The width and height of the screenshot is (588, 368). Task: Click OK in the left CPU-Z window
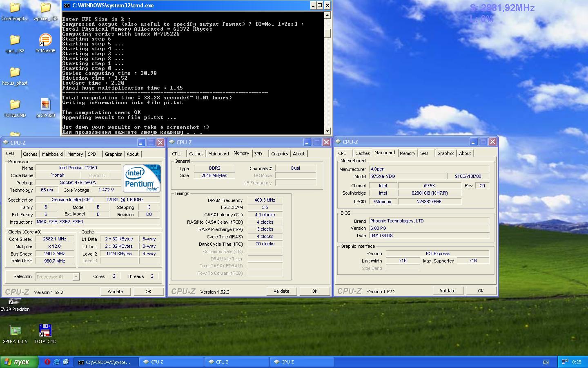click(x=148, y=292)
